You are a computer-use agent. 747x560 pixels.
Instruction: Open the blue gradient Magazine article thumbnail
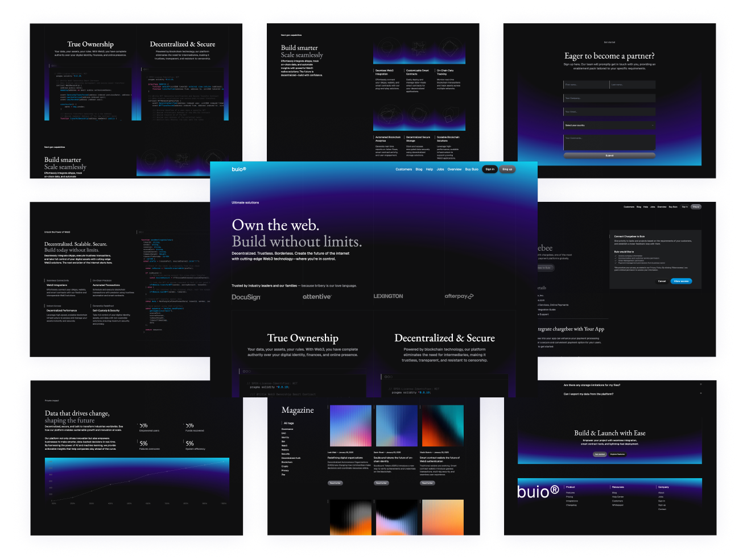(397, 426)
